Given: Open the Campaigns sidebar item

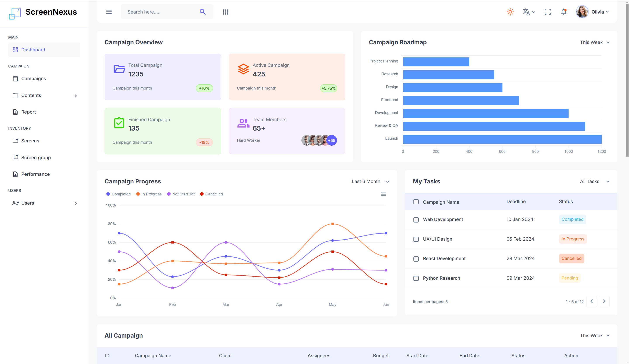Looking at the screenshot, I should click(x=33, y=79).
